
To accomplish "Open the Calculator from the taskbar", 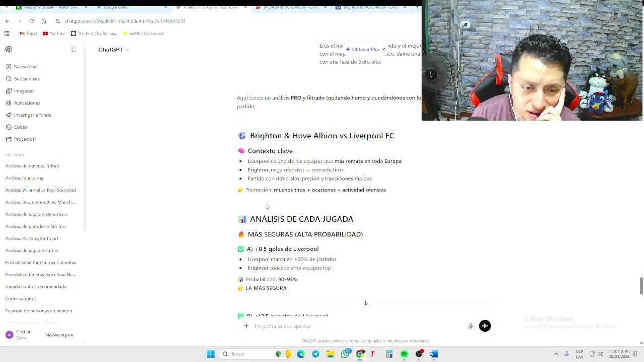I will coord(389,354).
